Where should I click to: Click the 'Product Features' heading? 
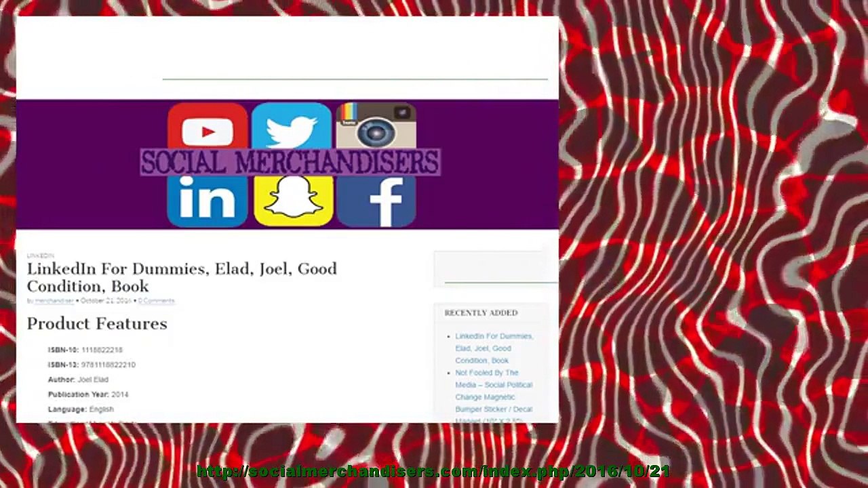point(97,323)
